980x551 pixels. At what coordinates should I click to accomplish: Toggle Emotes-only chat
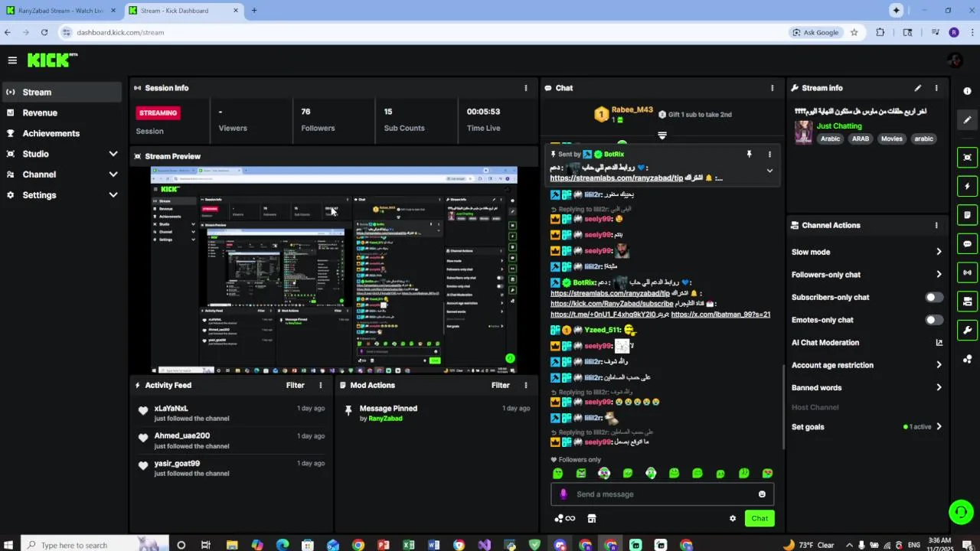(934, 320)
